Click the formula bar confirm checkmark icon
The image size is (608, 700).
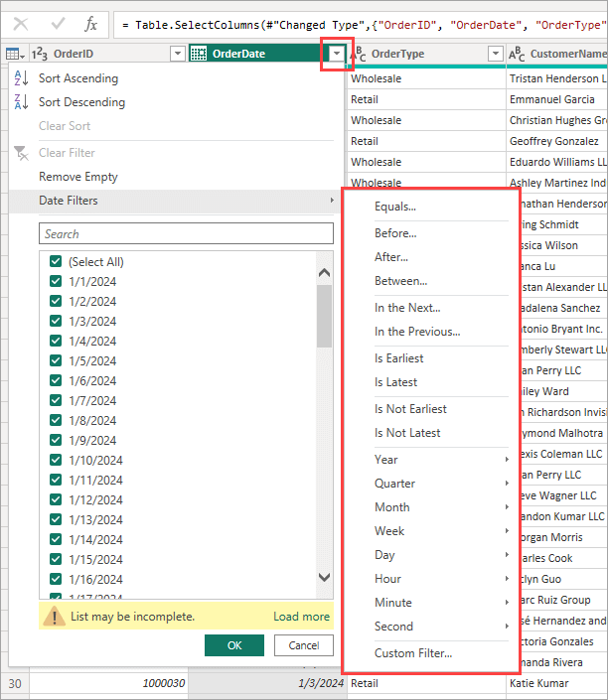pyautogui.click(x=58, y=24)
